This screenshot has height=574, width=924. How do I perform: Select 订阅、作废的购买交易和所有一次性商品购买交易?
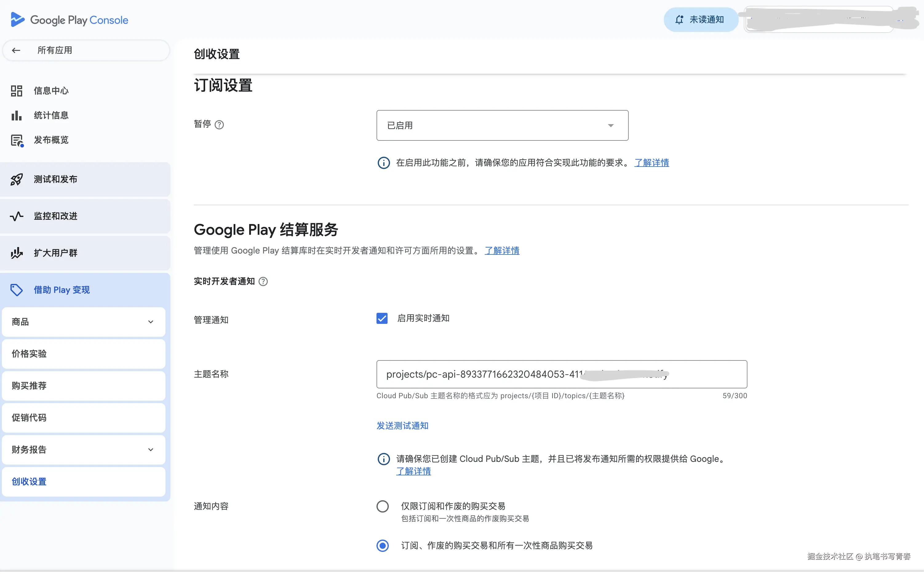point(383,545)
